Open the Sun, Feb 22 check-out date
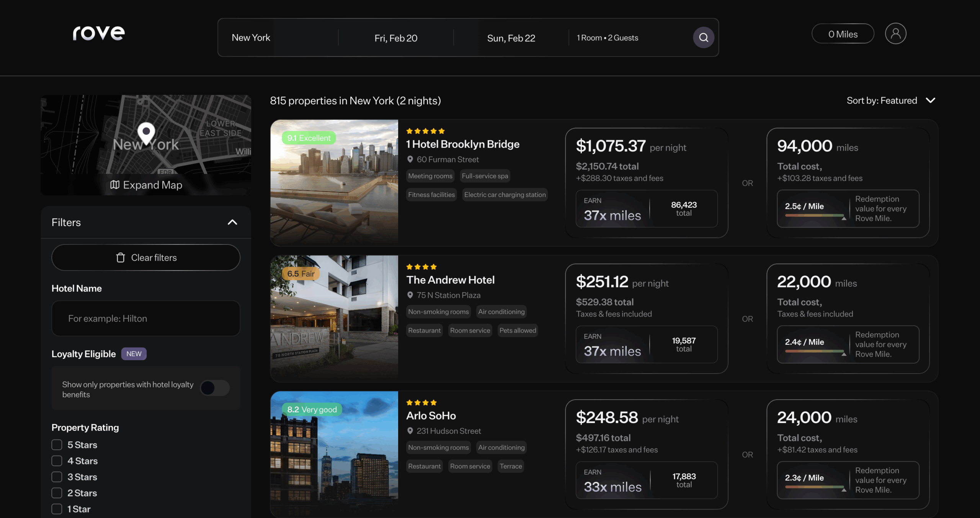The height and width of the screenshot is (518, 980). click(511, 38)
